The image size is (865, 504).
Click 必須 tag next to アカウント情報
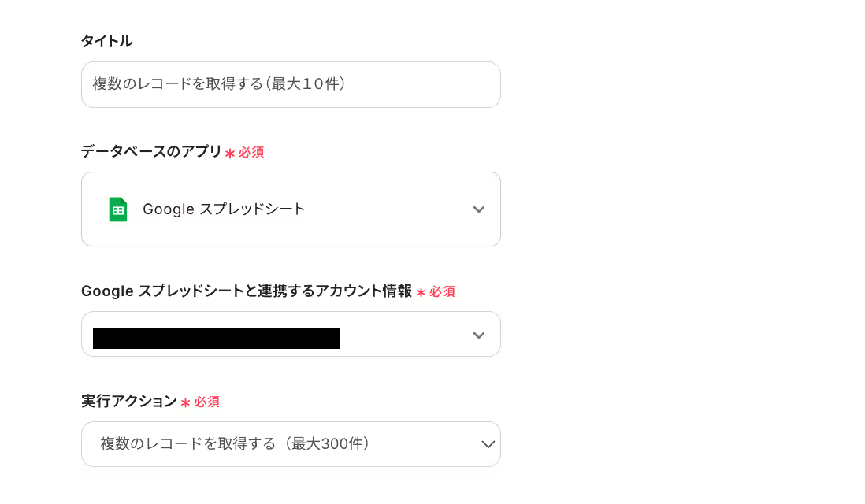tap(442, 292)
